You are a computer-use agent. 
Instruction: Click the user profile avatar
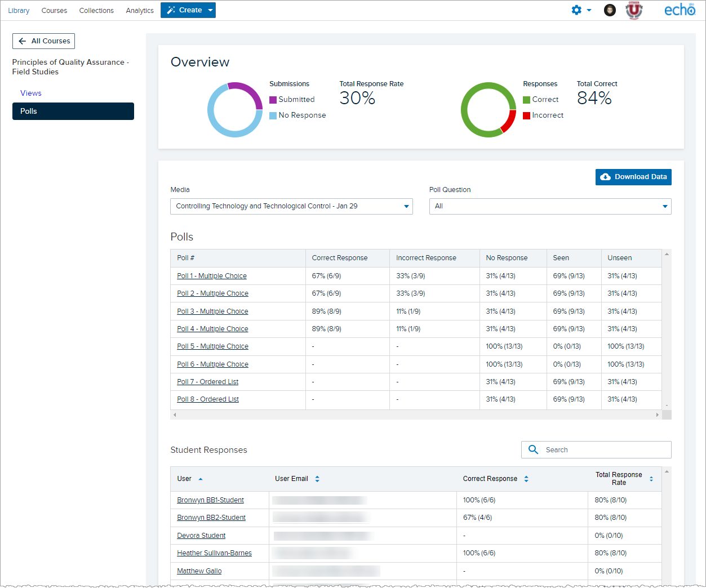pos(610,10)
